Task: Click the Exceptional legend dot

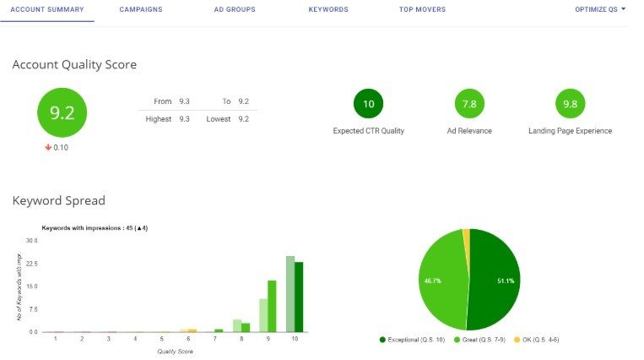Action: click(x=382, y=340)
